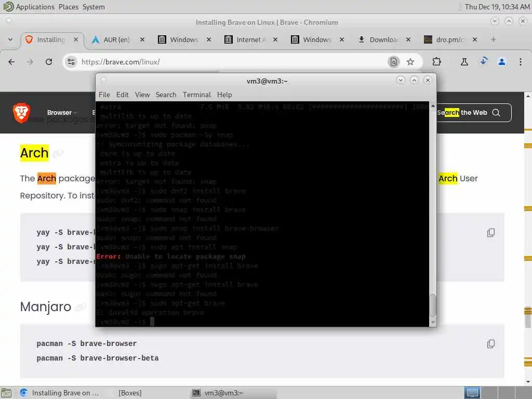The image size is (532, 399).
Task: Expand the tab search dropdown arrow
Action: [x=10, y=39]
